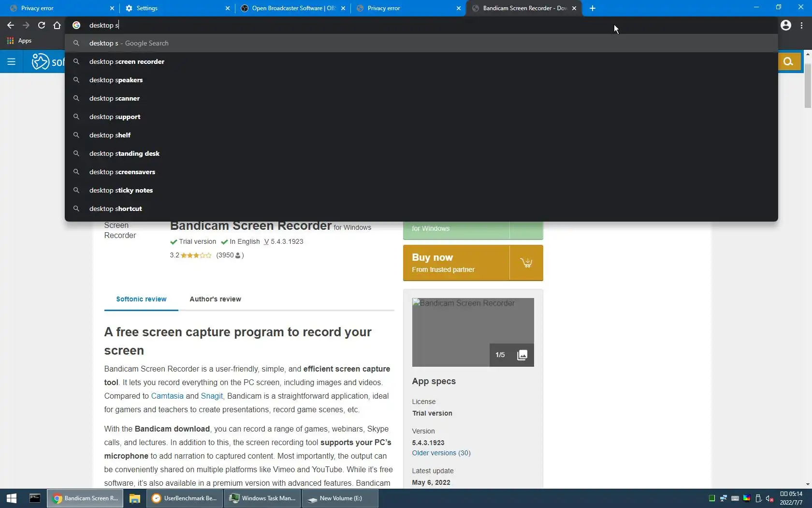Close the Open Broadcaster Software tab
The width and height of the screenshot is (812, 508).
point(343,8)
